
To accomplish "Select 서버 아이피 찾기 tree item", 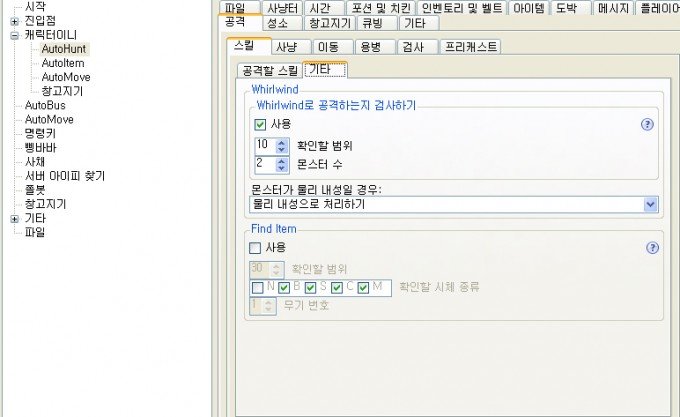I will 65,176.
